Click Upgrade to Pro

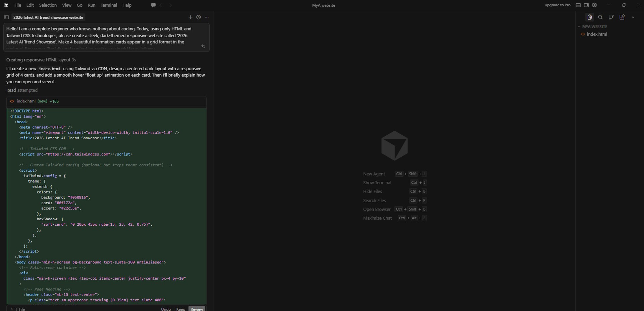(557, 5)
